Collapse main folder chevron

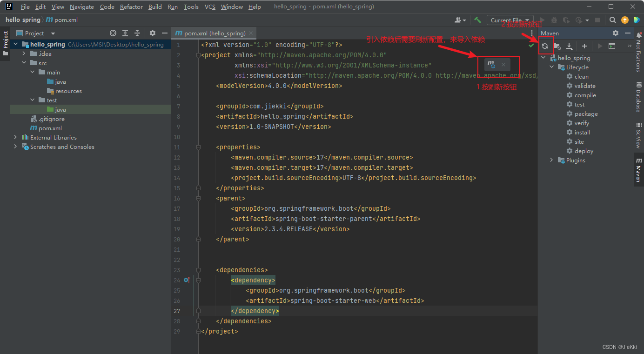coord(33,72)
